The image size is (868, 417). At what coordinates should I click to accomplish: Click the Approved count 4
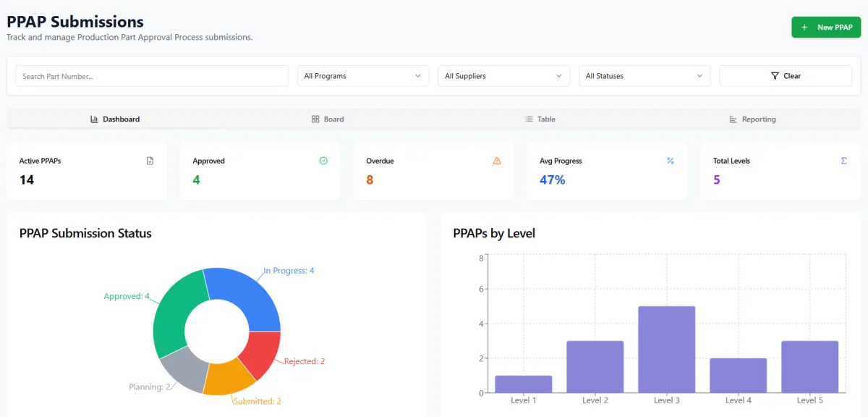(x=196, y=180)
